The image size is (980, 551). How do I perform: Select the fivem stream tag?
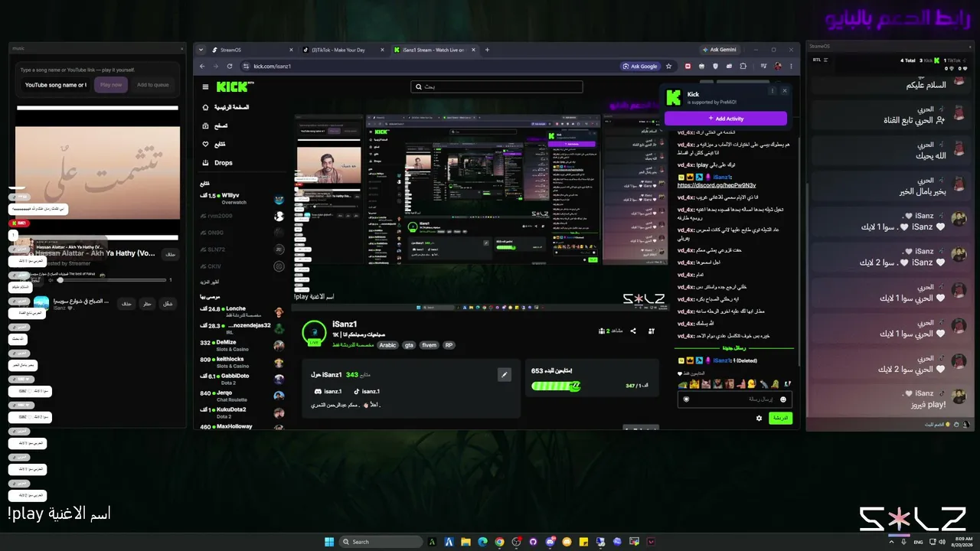pos(429,345)
